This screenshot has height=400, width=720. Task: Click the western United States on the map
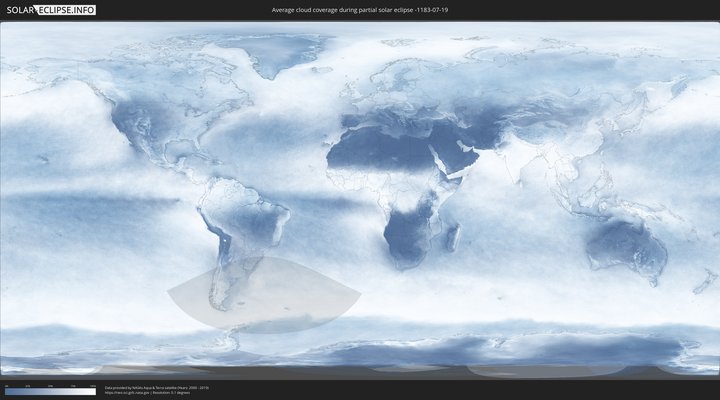[130, 130]
